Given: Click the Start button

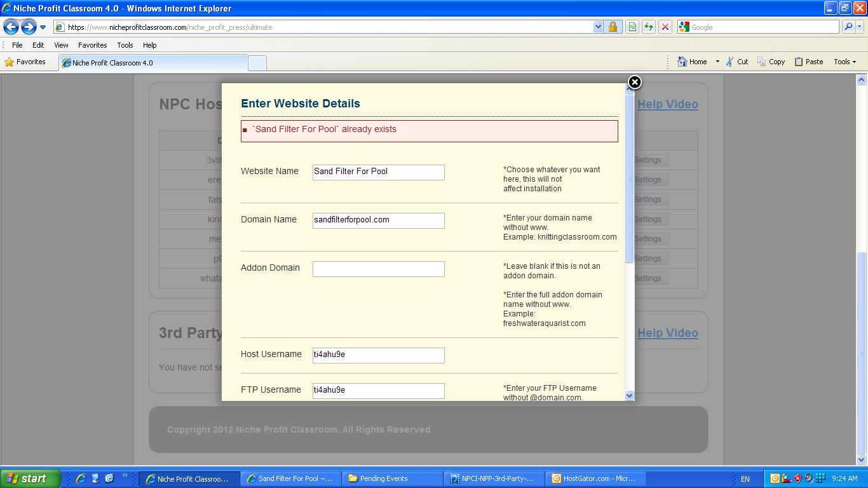Looking at the screenshot, I should (x=30, y=478).
